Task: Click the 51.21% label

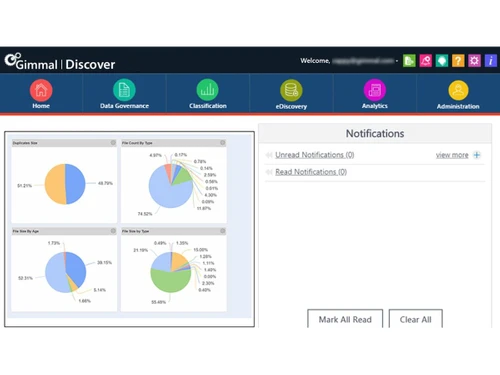Action: (x=24, y=185)
